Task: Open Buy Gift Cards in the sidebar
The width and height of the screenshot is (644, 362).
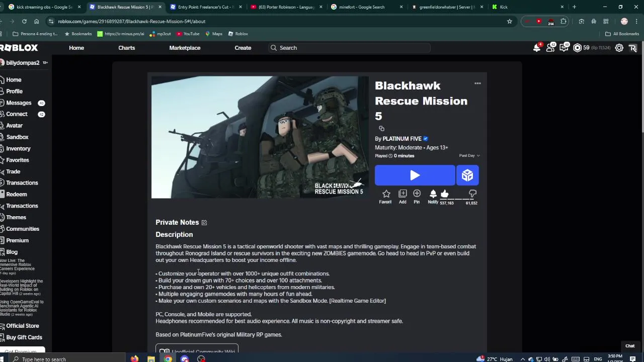Action: pos(24,337)
